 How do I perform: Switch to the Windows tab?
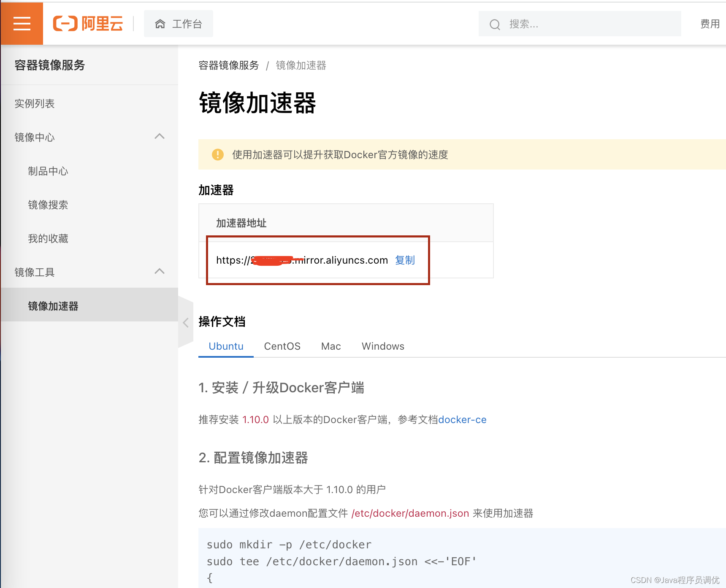(383, 346)
